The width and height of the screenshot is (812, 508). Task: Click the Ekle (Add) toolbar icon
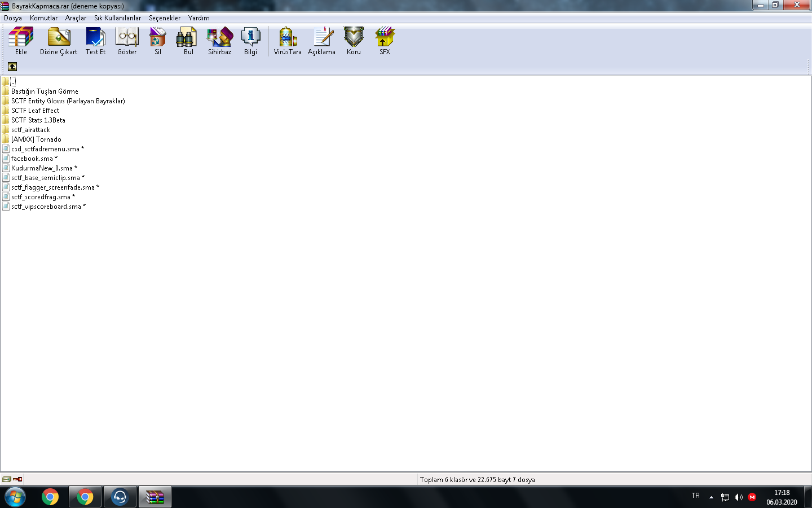(x=21, y=37)
